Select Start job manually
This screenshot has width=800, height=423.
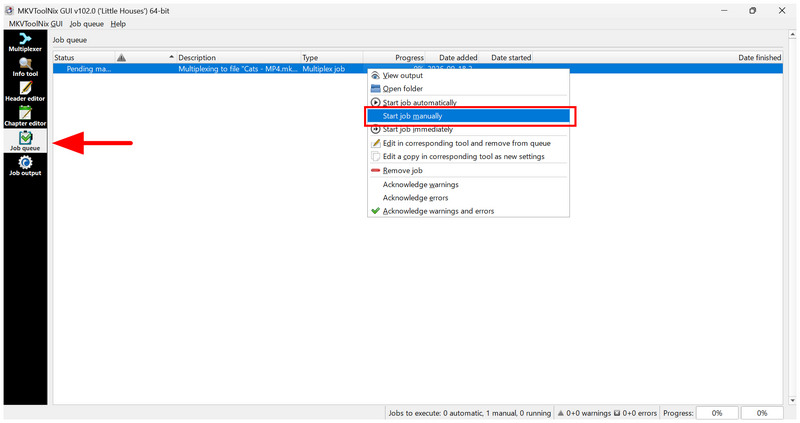(x=468, y=116)
